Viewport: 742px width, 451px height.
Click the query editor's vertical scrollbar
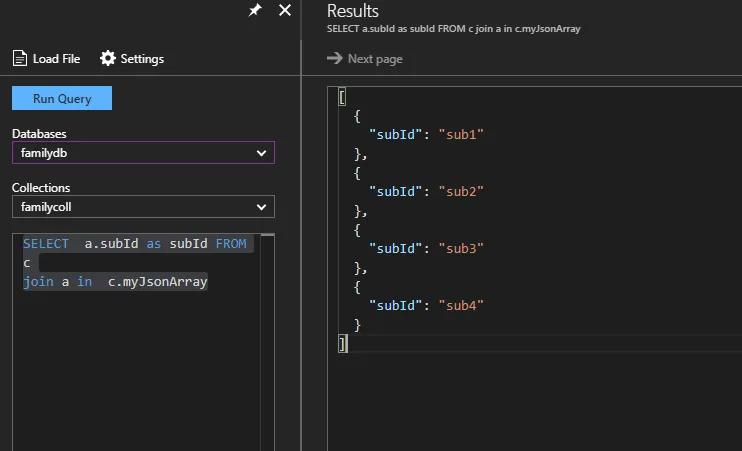pyautogui.click(x=267, y=340)
